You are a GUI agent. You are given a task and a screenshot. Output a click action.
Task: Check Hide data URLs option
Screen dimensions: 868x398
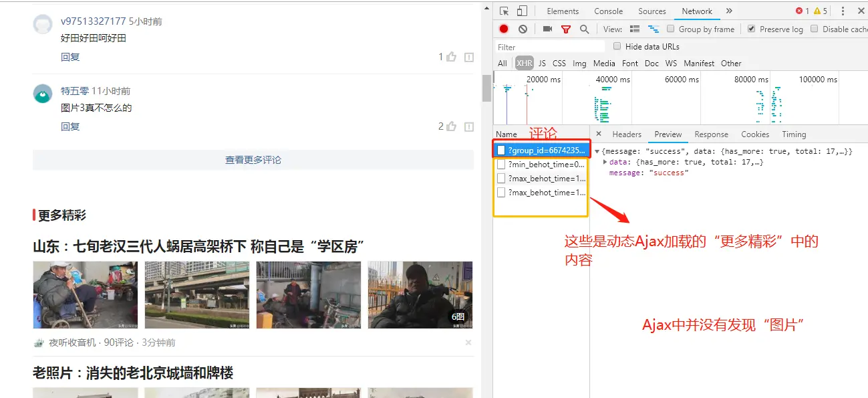click(617, 46)
